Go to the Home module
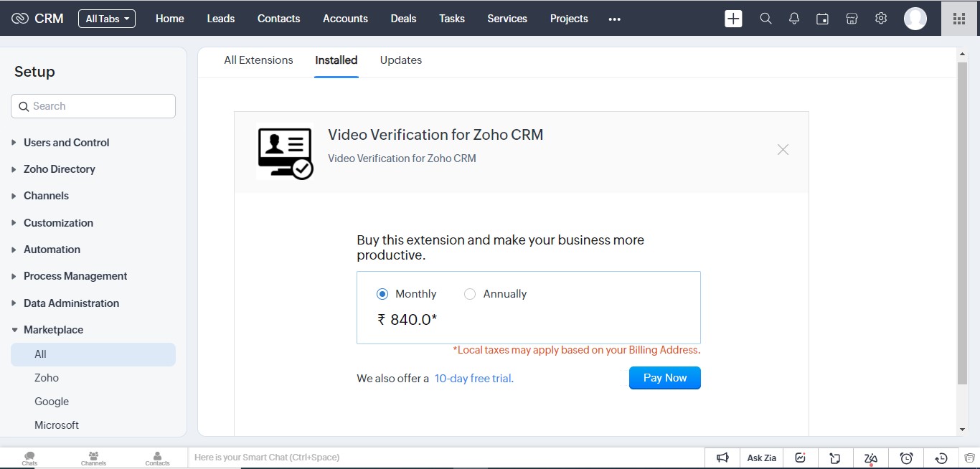The height and width of the screenshot is (469, 980). (x=170, y=19)
